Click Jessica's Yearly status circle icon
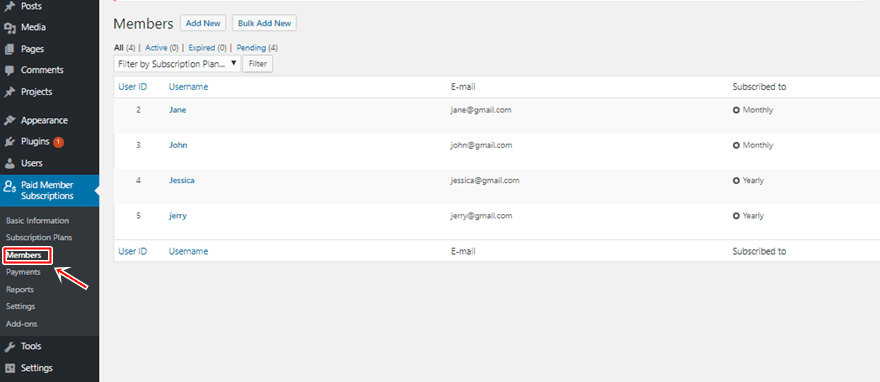Viewport: 880px width, 382px height. (x=736, y=181)
